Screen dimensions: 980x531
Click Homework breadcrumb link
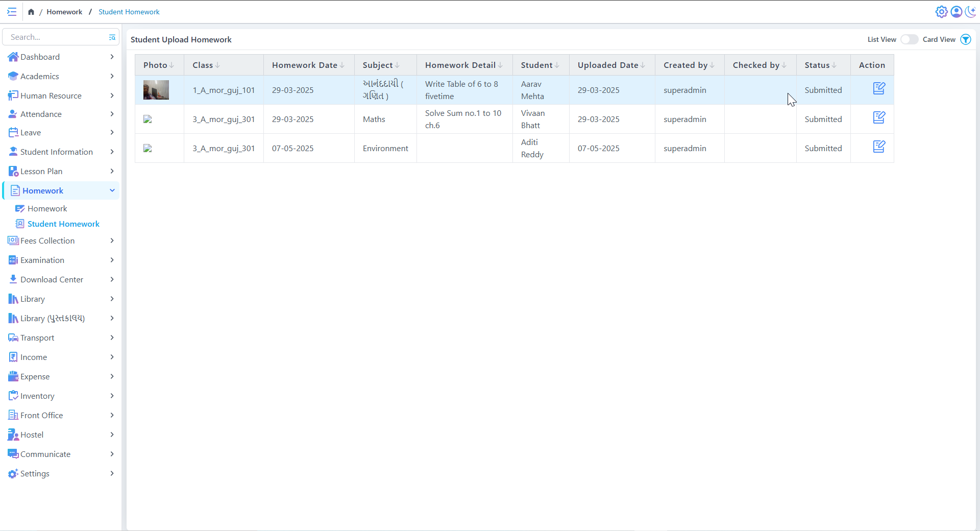tap(64, 12)
